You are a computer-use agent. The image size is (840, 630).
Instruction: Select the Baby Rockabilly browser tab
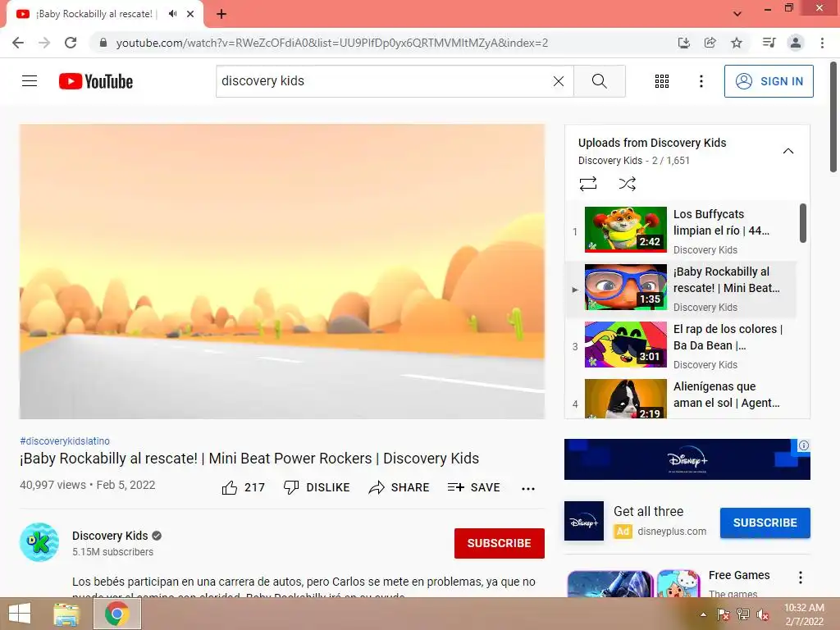click(104, 15)
